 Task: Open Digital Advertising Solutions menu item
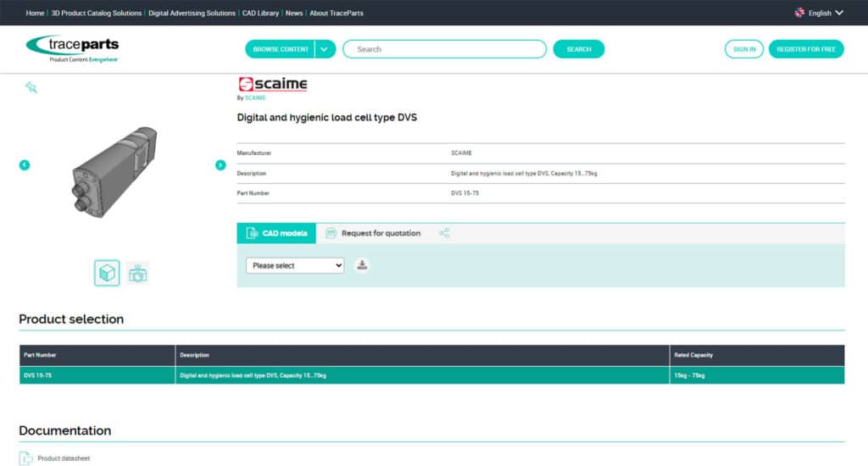tap(192, 13)
